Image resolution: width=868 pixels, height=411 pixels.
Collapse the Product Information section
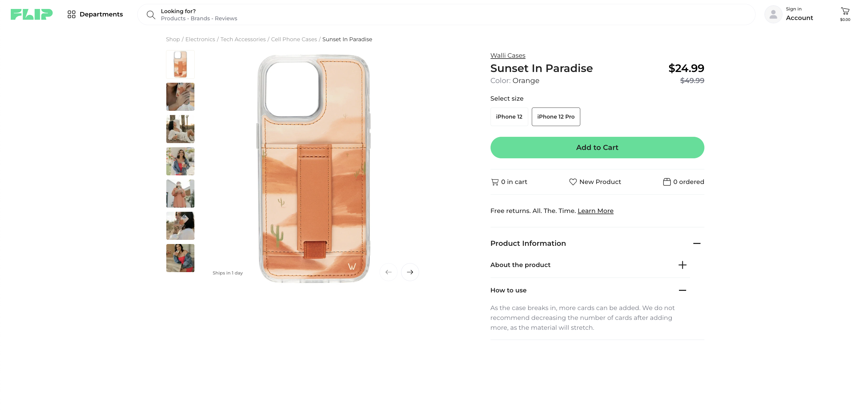(697, 243)
